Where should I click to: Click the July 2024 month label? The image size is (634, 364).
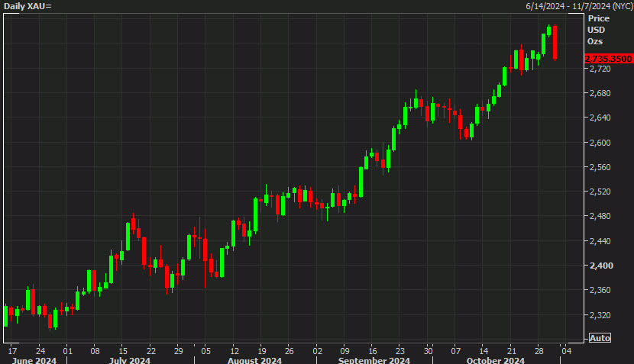(x=129, y=360)
